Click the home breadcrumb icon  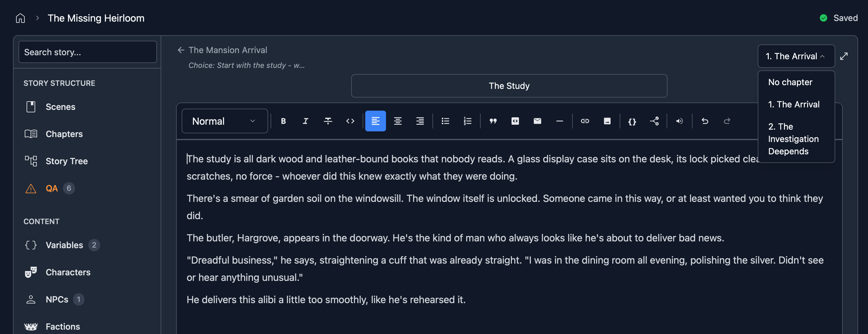coord(20,18)
